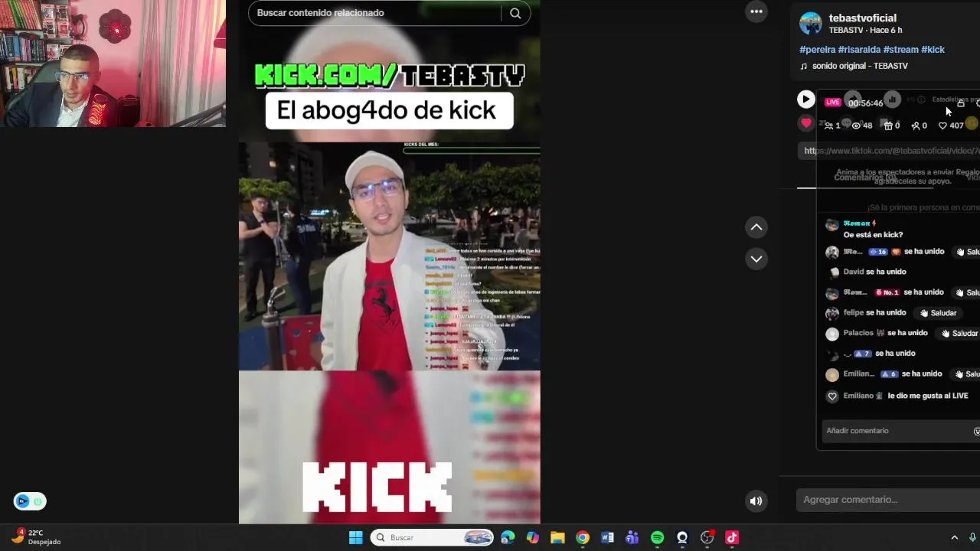Click the Oe está en kick? comment
This screenshot has width=980, height=551.
click(x=873, y=235)
